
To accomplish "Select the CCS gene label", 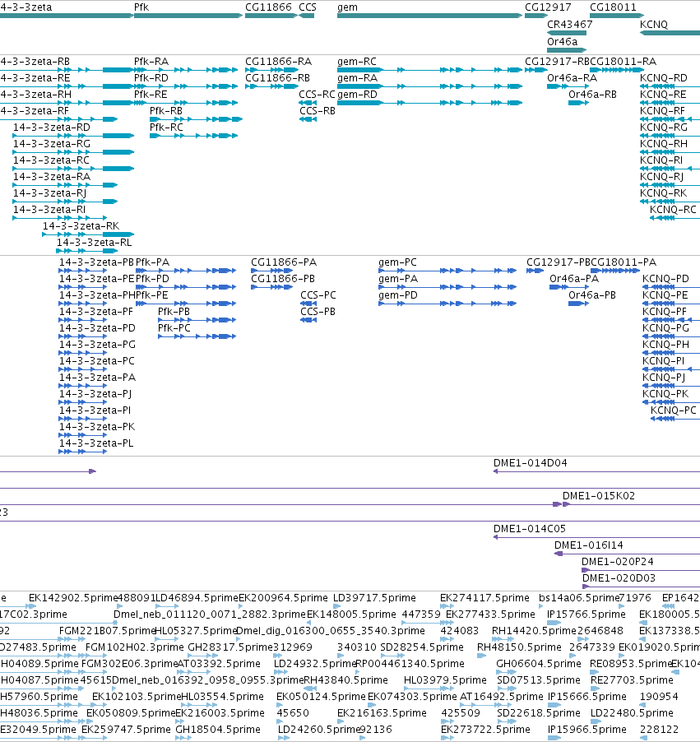I will coord(307,7).
